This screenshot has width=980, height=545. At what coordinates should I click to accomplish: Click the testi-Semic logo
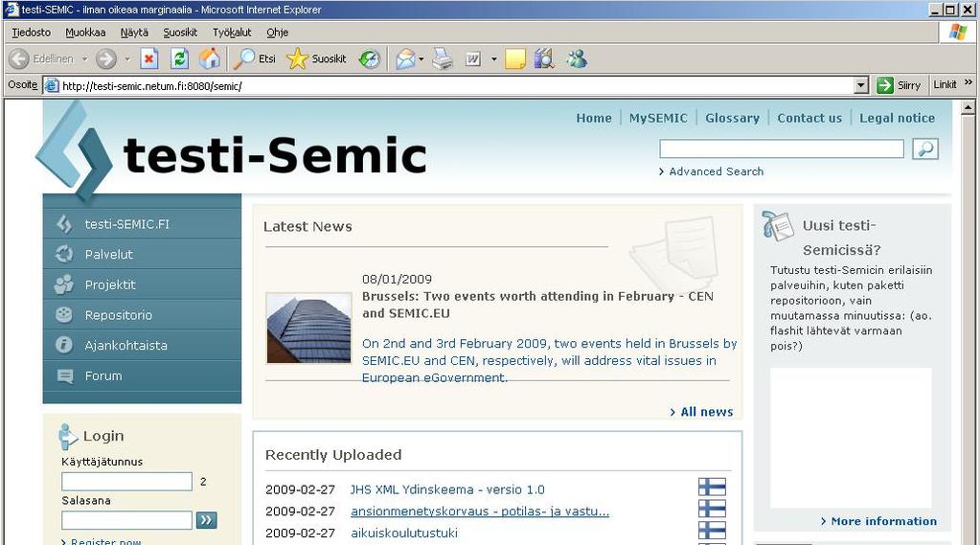click(x=231, y=153)
